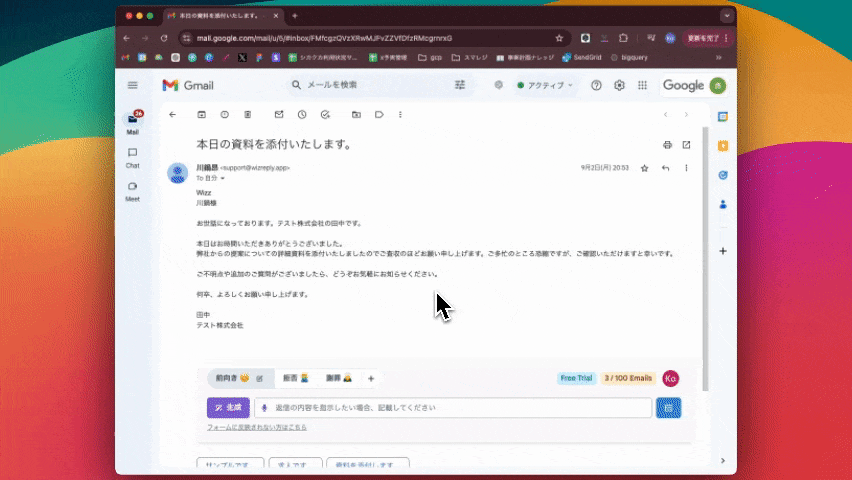Star the message from 川鍋恩

(x=645, y=168)
